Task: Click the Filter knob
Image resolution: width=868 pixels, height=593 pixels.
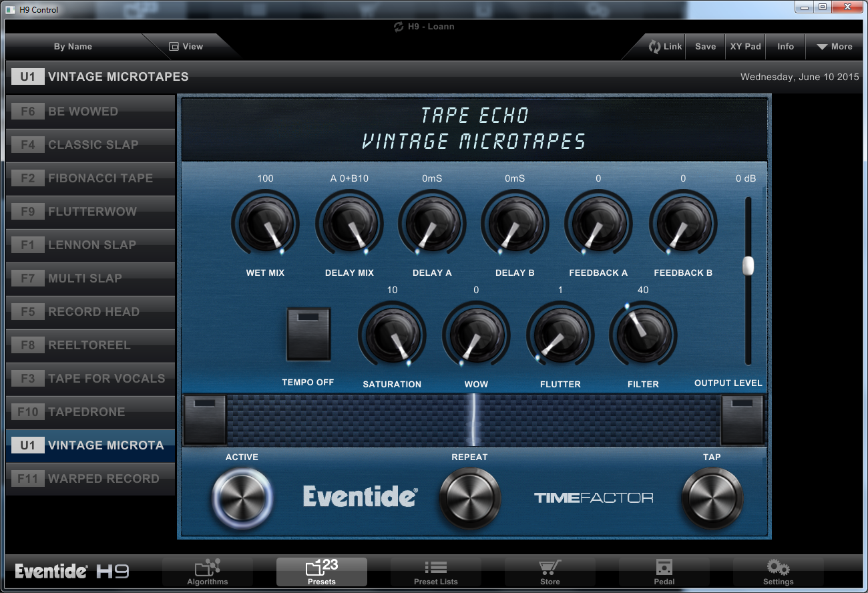Action: coord(643,335)
